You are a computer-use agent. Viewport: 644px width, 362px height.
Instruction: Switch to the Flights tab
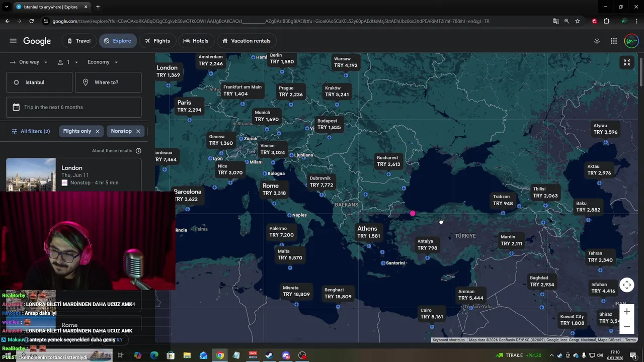tap(157, 41)
